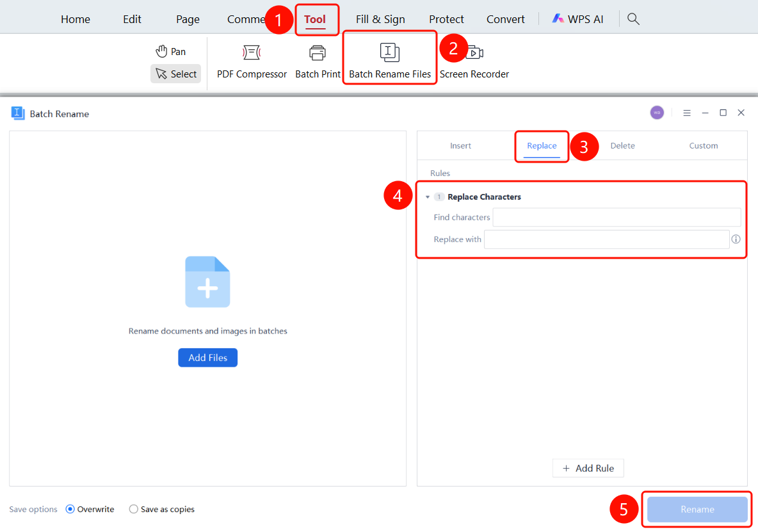The width and height of the screenshot is (758, 532).
Task: Start the Screen Recorder tool
Action: point(474,61)
